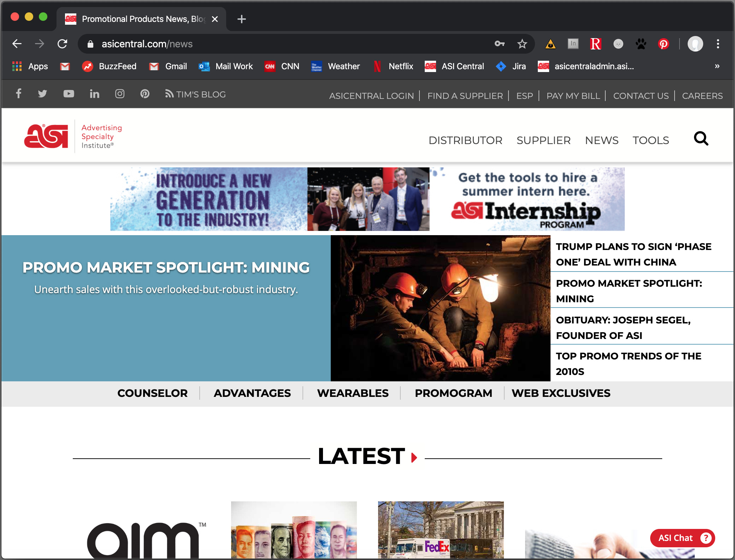Viewport: 735px width, 560px height.
Task: Reload the page with refresh button
Action: click(63, 44)
